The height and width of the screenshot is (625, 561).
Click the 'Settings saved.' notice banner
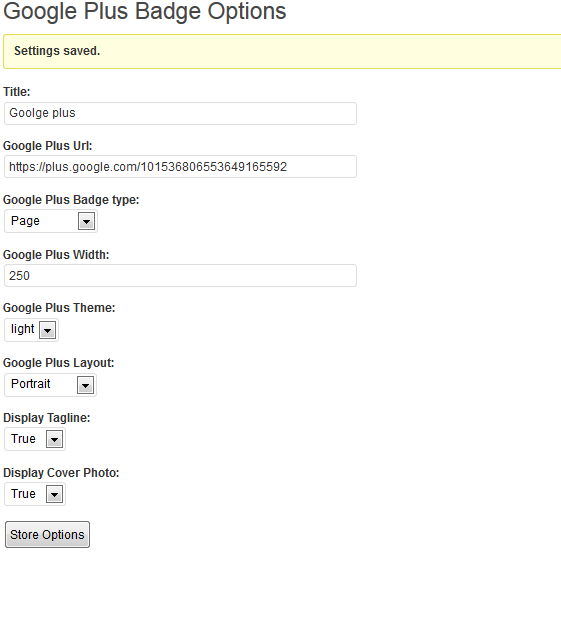click(x=282, y=51)
